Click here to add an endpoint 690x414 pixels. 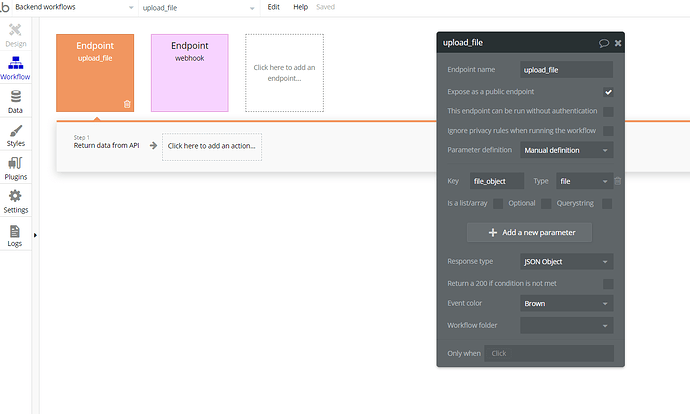pyautogui.click(x=284, y=73)
